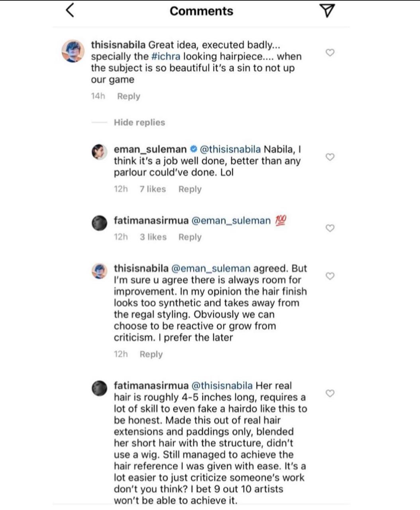Reply to thisisnabila's 14h comment
Viewport: 420px width, 510px height.
coord(128,96)
